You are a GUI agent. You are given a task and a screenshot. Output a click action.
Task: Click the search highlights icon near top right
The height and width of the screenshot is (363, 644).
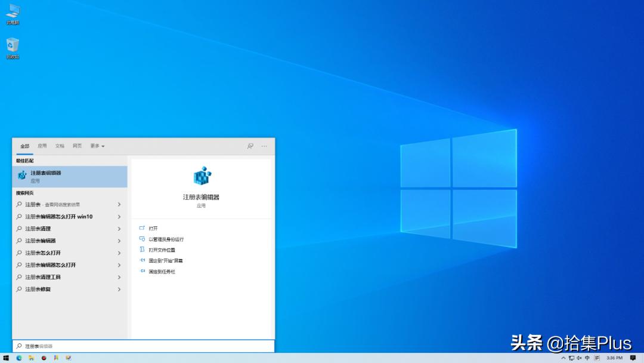(250, 146)
